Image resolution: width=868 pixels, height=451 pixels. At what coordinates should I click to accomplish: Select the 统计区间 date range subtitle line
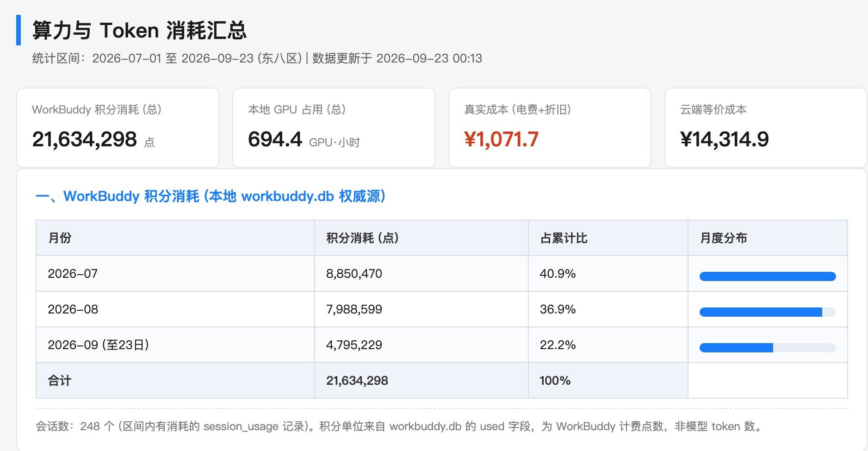point(257,58)
